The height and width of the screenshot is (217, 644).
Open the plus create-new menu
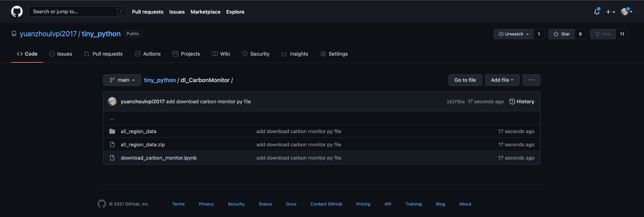[611, 12]
